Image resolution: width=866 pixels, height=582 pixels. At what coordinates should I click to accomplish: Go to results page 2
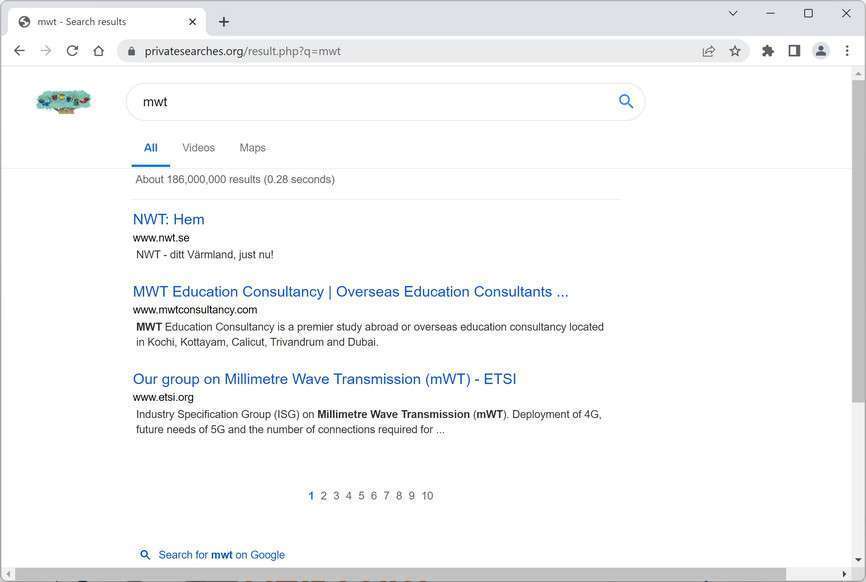coord(324,496)
